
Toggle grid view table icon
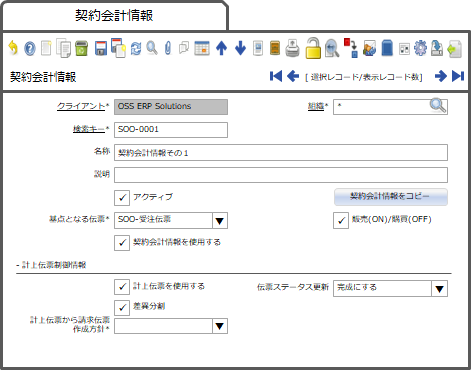(202, 48)
